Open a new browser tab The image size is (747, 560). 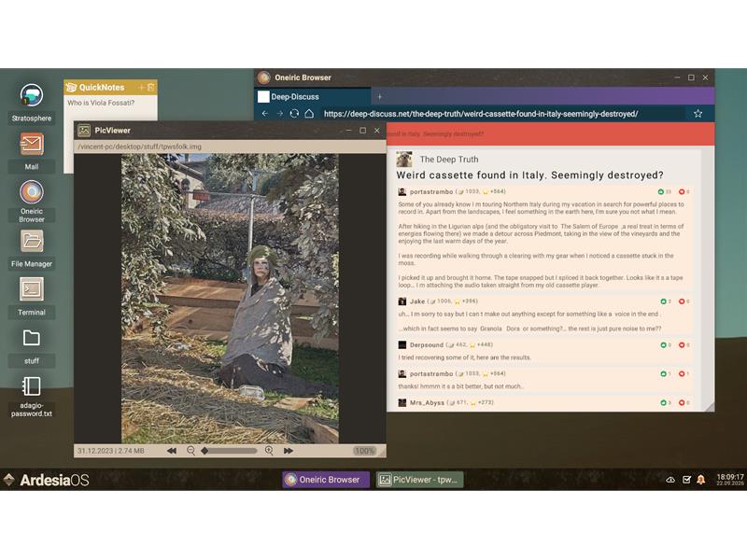(x=380, y=96)
